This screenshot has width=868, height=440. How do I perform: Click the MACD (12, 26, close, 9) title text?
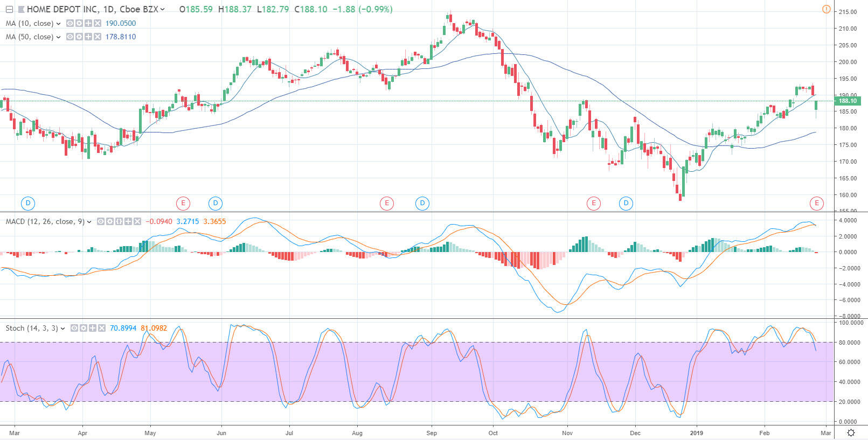point(45,221)
